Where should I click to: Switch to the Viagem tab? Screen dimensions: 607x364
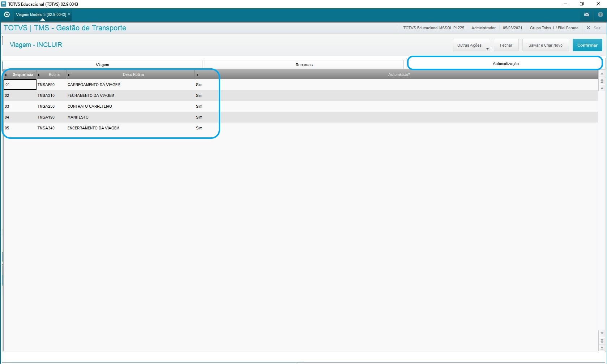click(102, 65)
